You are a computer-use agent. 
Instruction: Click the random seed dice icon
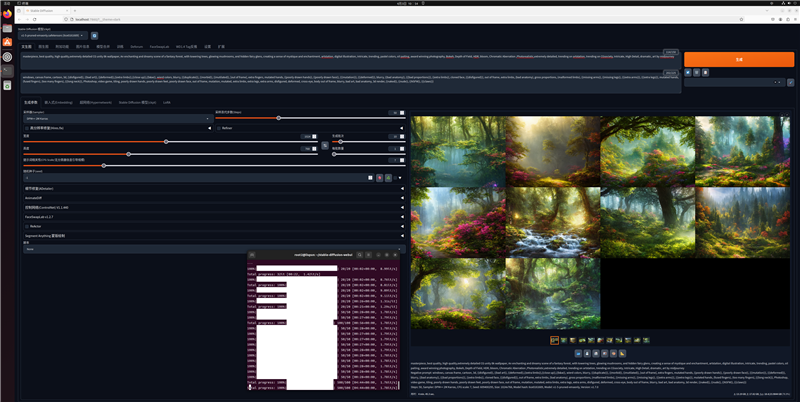click(x=379, y=177)
